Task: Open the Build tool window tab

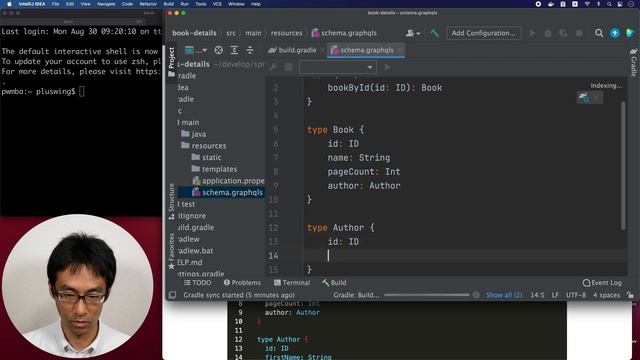Action: point(334,282)
